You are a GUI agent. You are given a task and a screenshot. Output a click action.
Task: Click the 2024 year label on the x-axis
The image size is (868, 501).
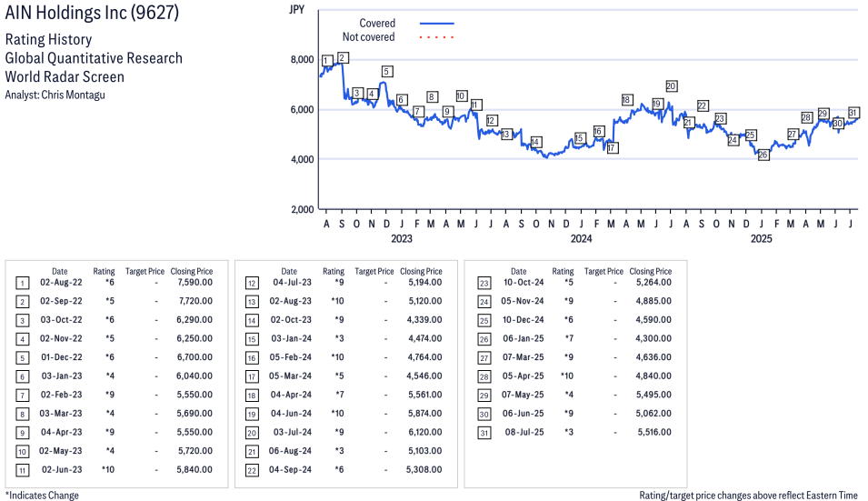click(582, 238)
